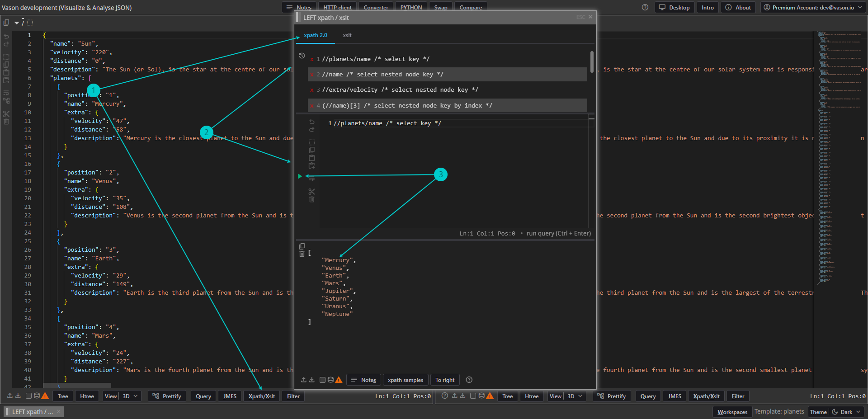Screen dimensions: 868x419
Task: Expand the Premium Account dropdown
Action: 813,7
